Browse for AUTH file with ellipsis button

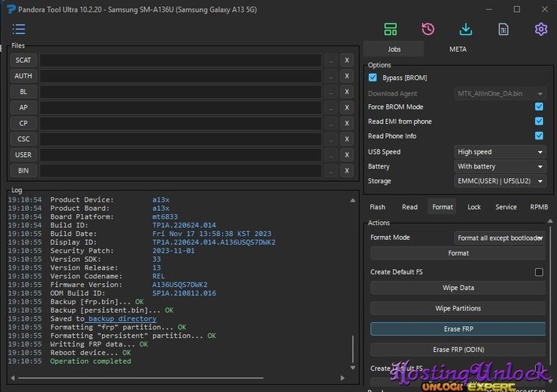pyautogui.click(x=331, y=76)
